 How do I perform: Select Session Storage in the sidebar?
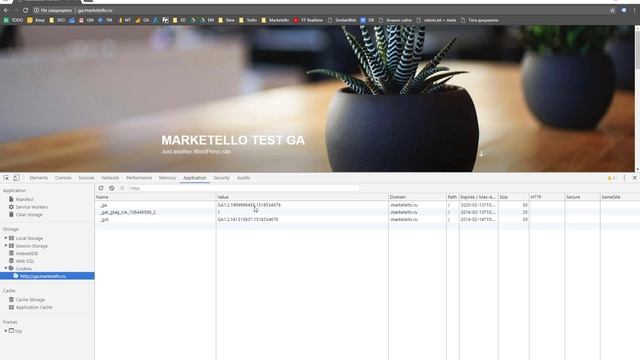31,246
